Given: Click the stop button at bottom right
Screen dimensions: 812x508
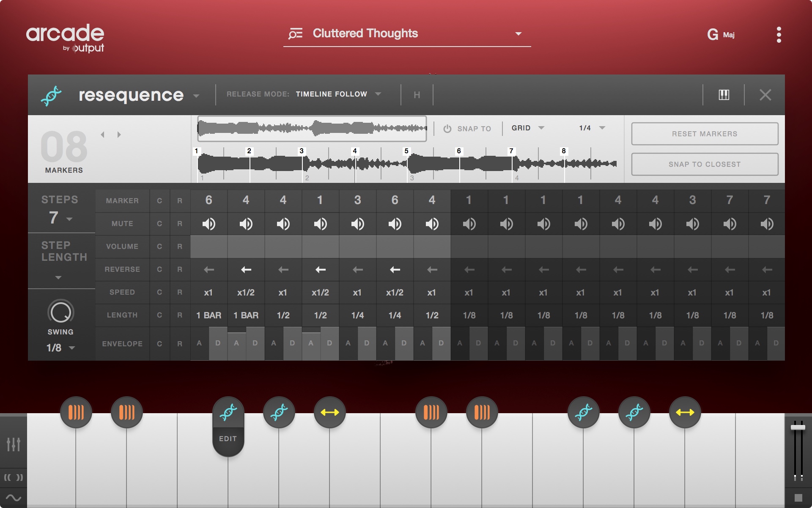Looking at the screenshot, I should click(798, 497).
